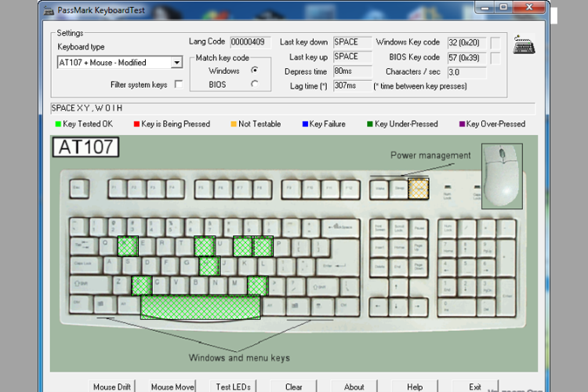Click the Depress time field showing 80ms
The width and height of the screenshot is (588, 392).
coord(352,71)
